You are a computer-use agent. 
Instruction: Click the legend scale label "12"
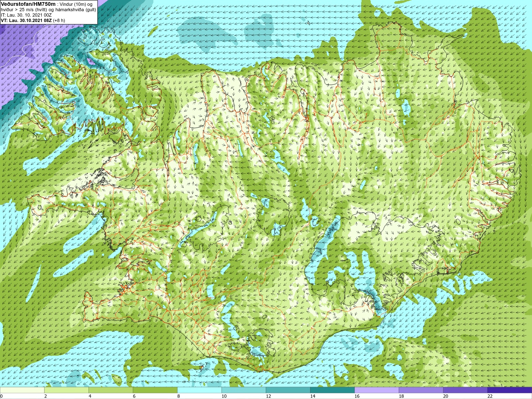(x=268, y=396)
